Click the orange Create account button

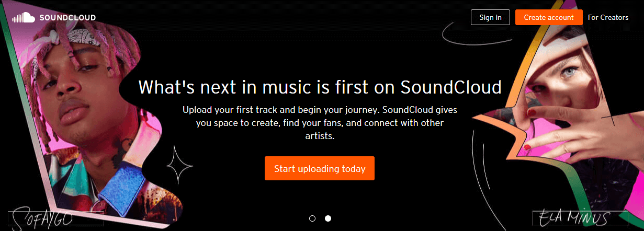[549, 17]
